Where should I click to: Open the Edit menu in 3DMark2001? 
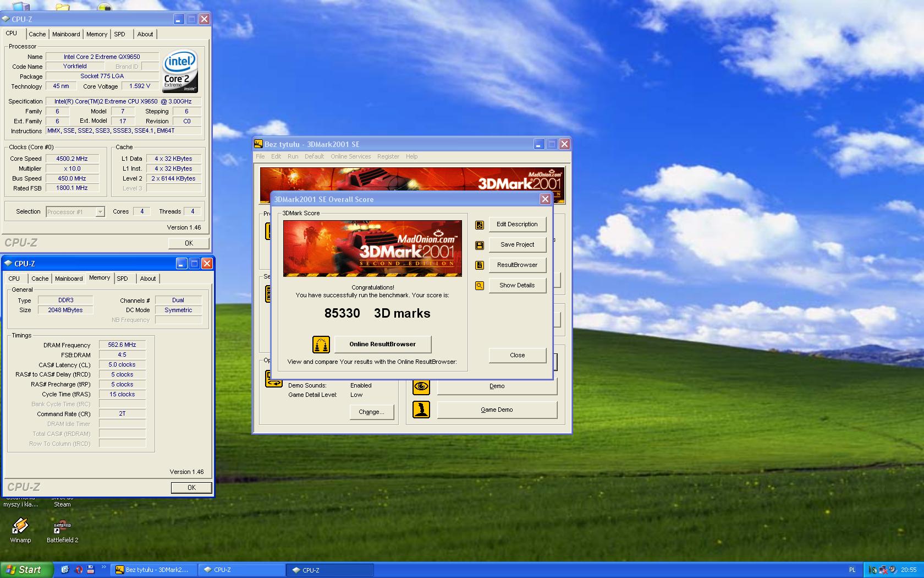click(276, 156)
